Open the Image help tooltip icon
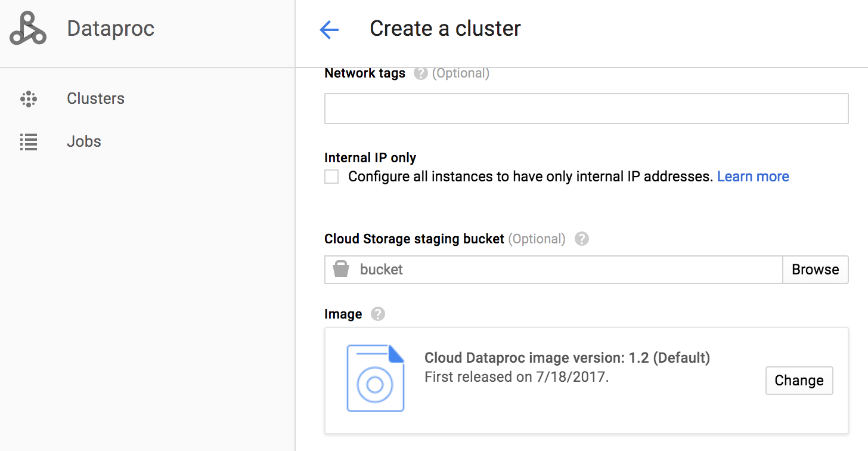The image size is (868, 451). 377,313
